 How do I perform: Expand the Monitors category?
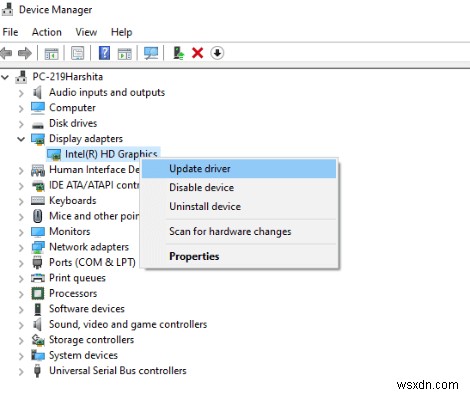[21, 232]
